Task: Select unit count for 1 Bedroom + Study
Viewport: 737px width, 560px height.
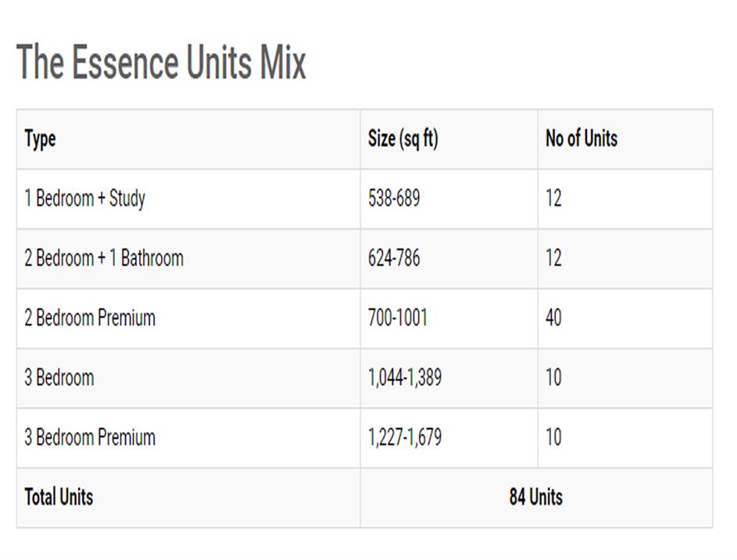Action: coord(553,198)
